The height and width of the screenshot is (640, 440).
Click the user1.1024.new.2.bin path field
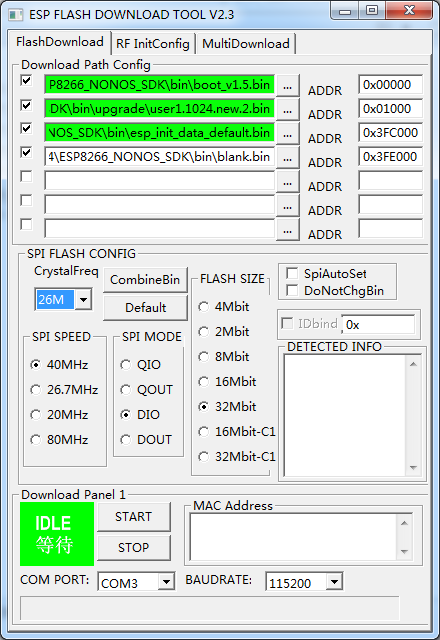pos(159,109)
